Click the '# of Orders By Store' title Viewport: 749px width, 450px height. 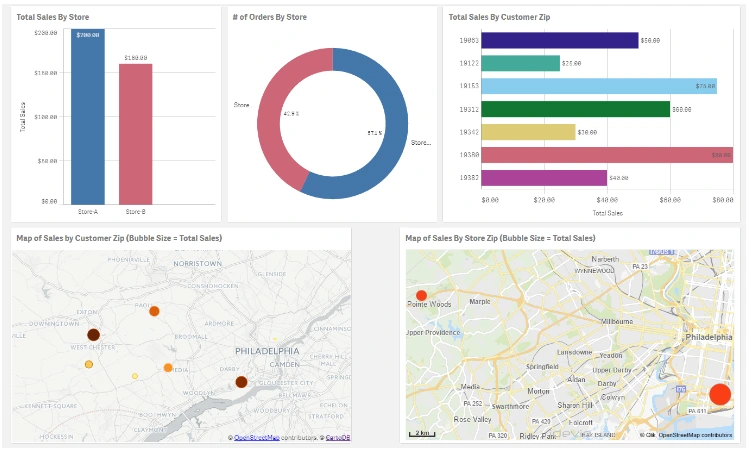[x=269, y=17]
